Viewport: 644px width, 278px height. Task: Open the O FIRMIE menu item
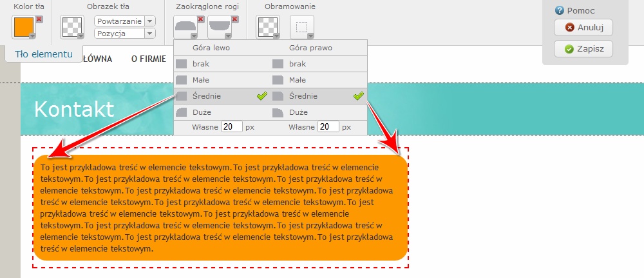coord(149,59)
